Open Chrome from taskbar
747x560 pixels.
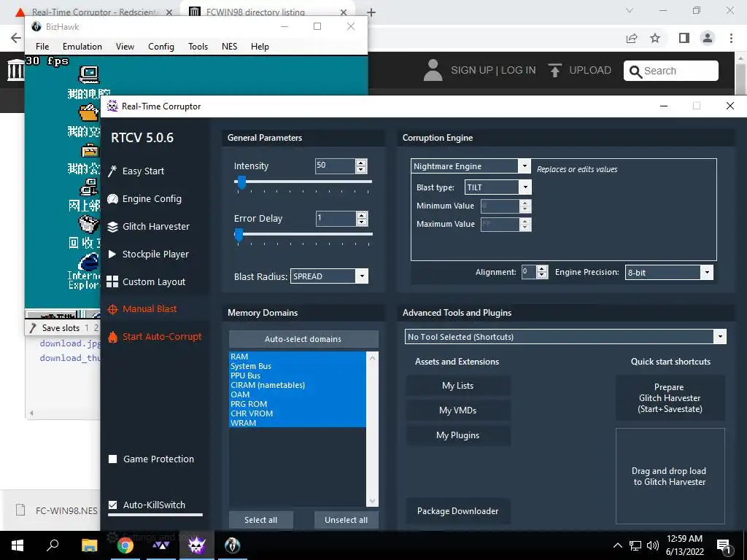click(125, 545)
